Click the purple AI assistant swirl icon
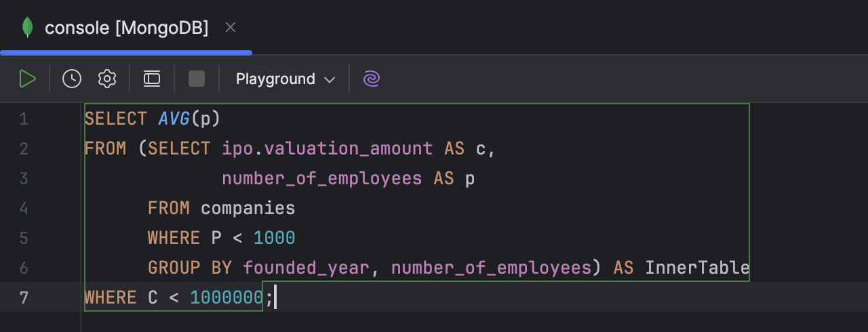 [372, 79]
